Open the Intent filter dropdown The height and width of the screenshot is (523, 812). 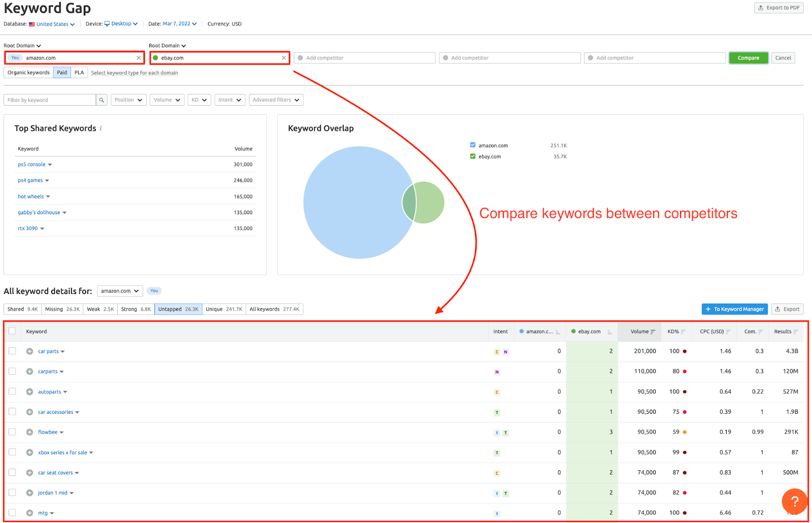[x=230, y=100]
